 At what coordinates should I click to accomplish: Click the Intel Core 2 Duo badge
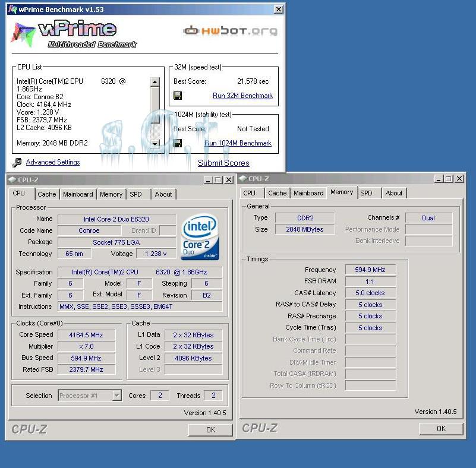coord(200,237)
